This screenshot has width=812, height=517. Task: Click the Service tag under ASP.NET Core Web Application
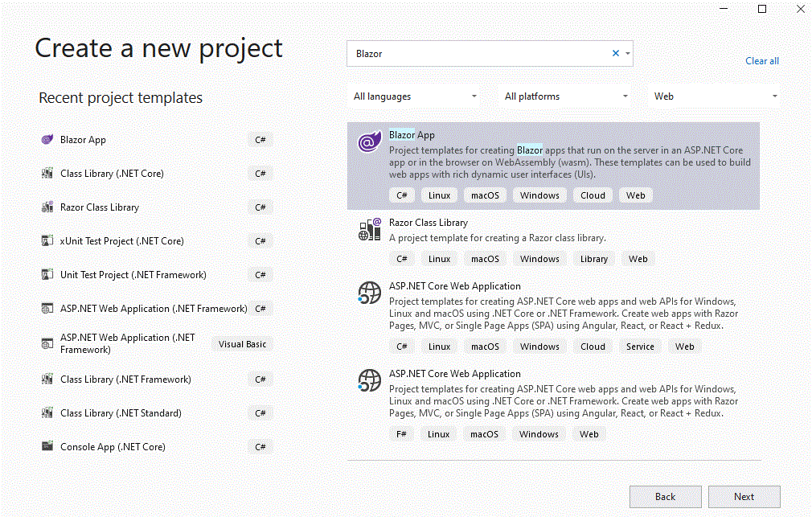point(640,347)
